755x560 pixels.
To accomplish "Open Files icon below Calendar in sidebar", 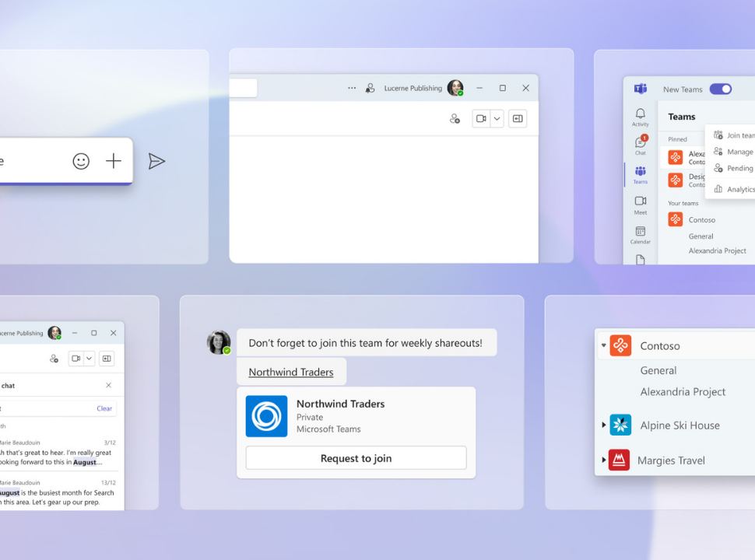I will pyautogui.click(x=641, y=260).
